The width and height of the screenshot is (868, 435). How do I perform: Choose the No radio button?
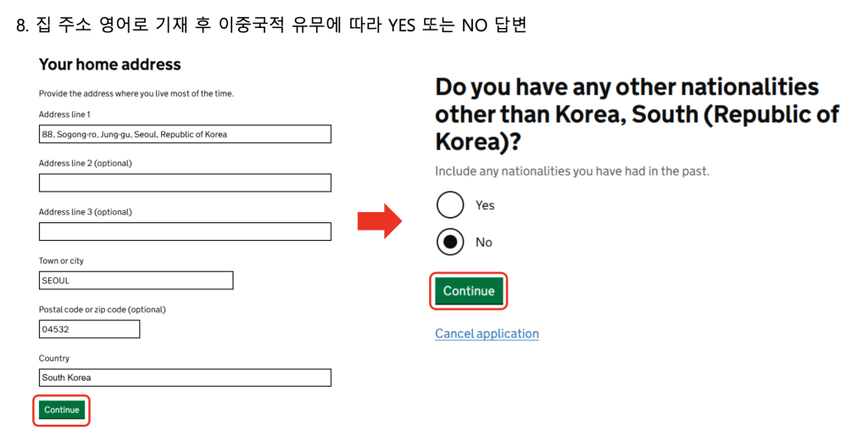point(450,243)
